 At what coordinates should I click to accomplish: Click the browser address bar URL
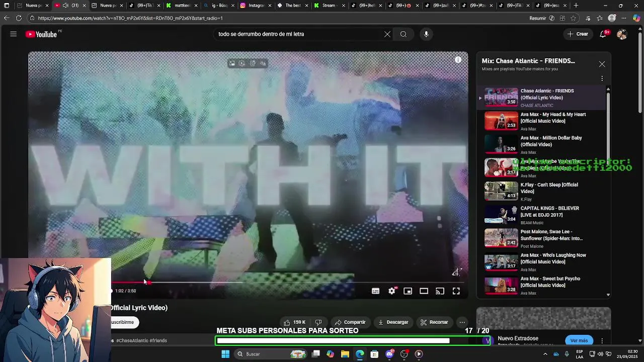coord(130,18)
